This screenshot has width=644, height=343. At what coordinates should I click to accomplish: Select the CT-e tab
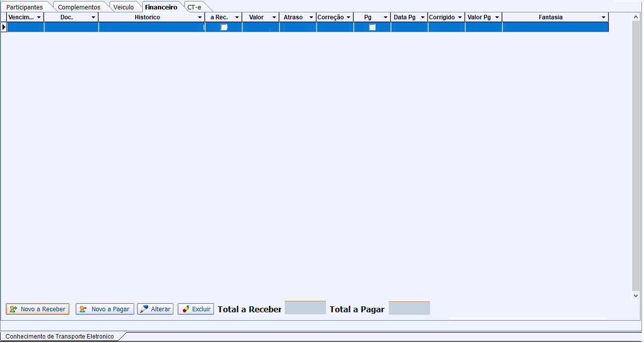click(x=194, y=7)
